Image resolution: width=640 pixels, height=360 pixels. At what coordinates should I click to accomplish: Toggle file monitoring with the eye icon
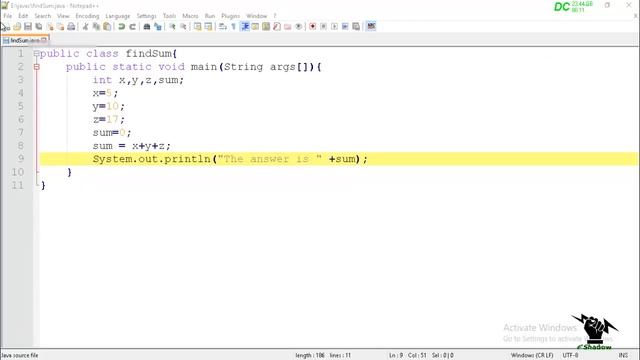pos(299,27)
